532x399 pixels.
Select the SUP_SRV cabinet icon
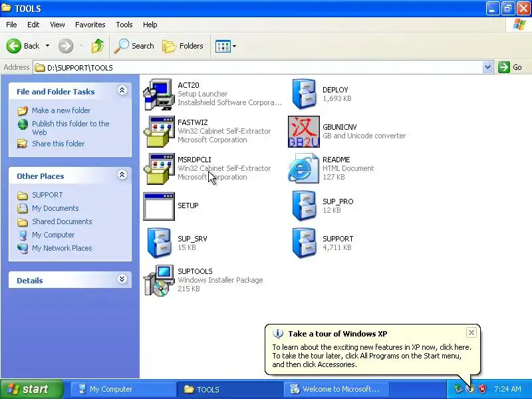[159, 243]
